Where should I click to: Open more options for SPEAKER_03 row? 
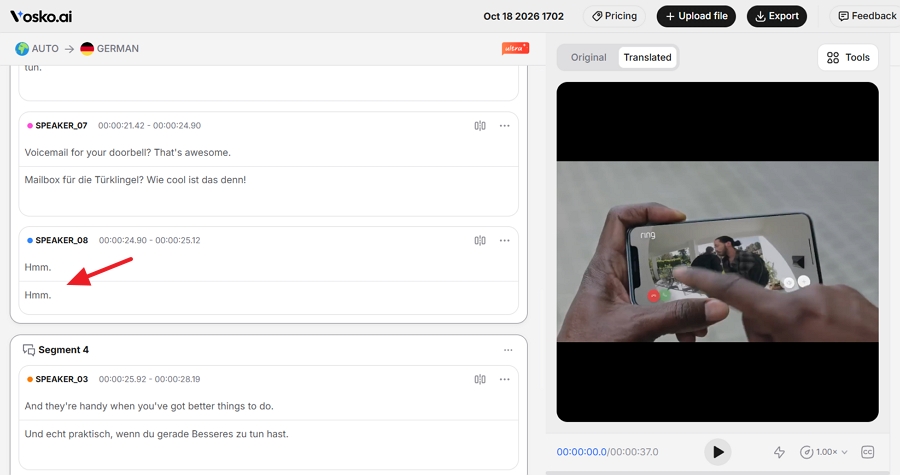pyautogui.click(x=505, y=379)
